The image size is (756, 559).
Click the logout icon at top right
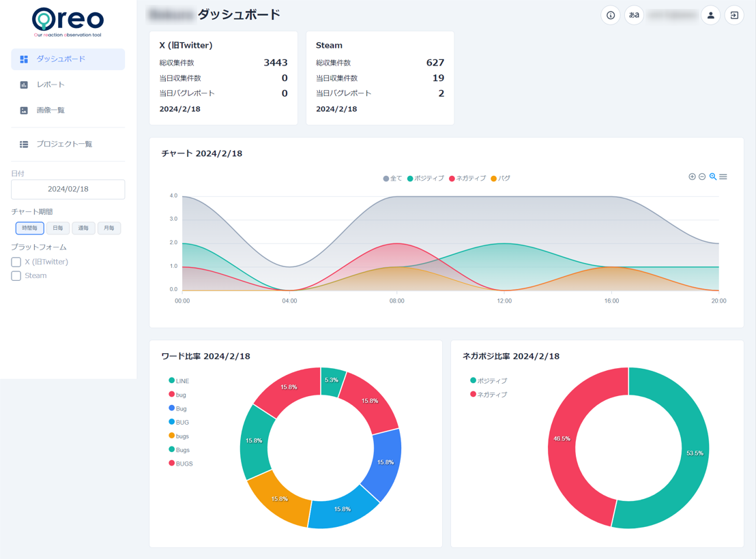(x=734, y=15)
